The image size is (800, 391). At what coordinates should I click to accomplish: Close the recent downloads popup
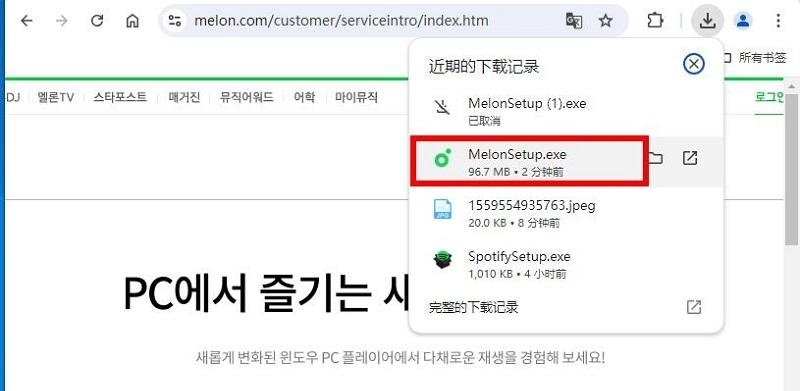pos(693,64)
